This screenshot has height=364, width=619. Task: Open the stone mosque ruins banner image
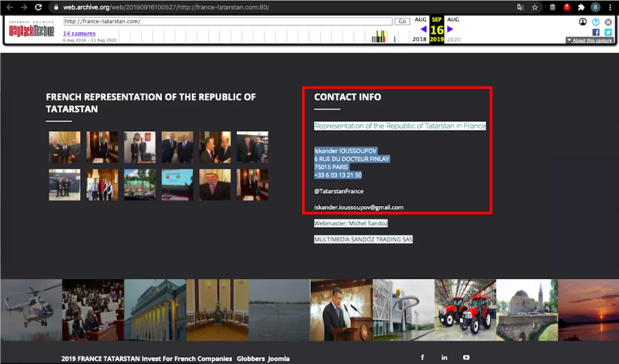tap(527, 310)
